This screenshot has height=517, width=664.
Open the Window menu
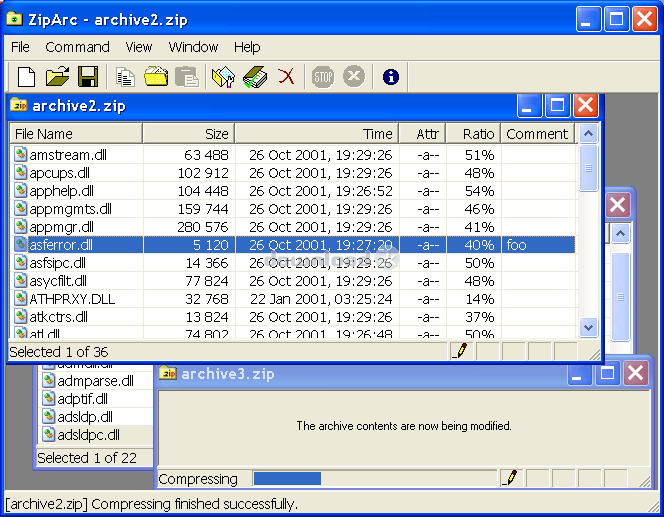tap(193, 47)
